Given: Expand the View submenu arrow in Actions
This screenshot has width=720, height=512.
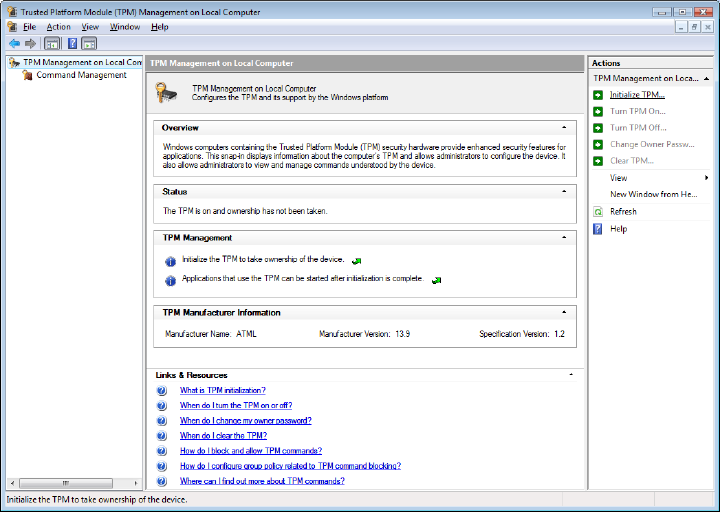Looking at the screenshot, I should tap(706, 178).
